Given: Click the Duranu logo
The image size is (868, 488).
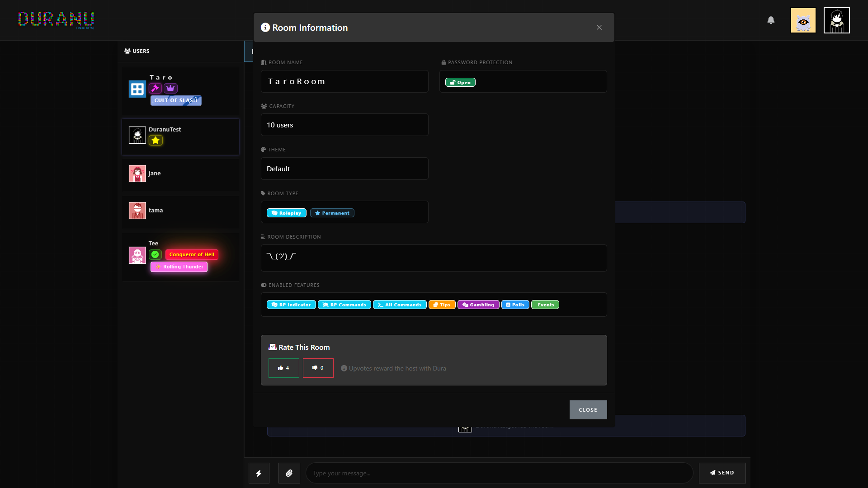Looking at the screenshot, I should (x=56, y=19).
